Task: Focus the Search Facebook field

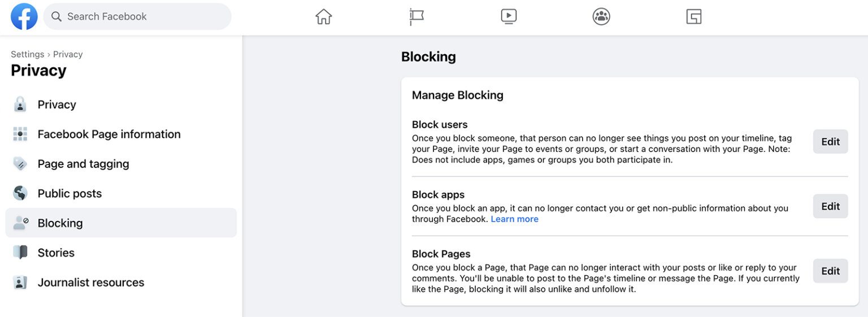Action: pos(141,16)
